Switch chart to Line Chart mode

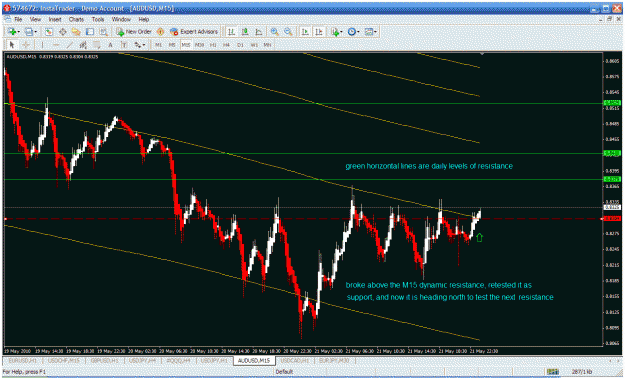(x=259, y=32)
